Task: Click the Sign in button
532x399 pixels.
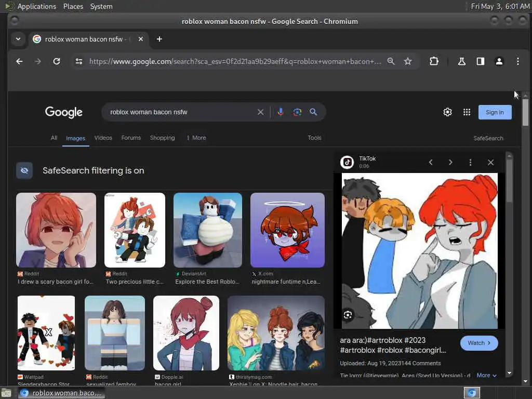Action: click(495, 112)
